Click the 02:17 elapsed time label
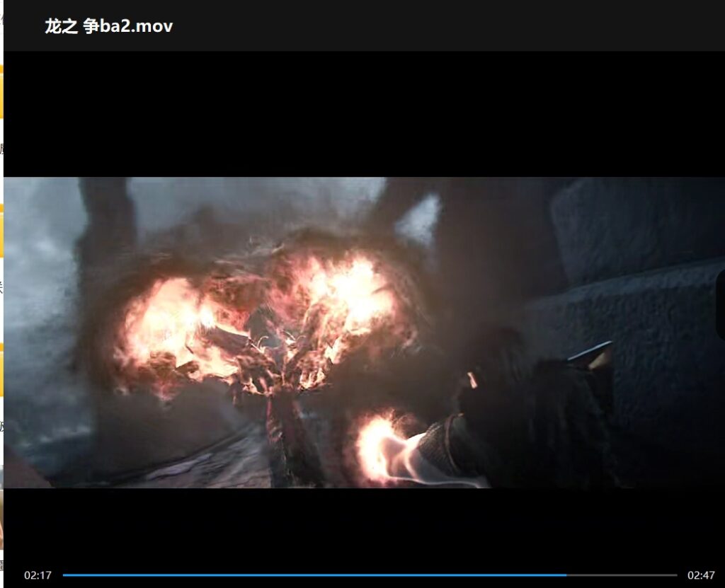Image resolution: width=725 pixels, height=588 pixels. click(38, 575)
